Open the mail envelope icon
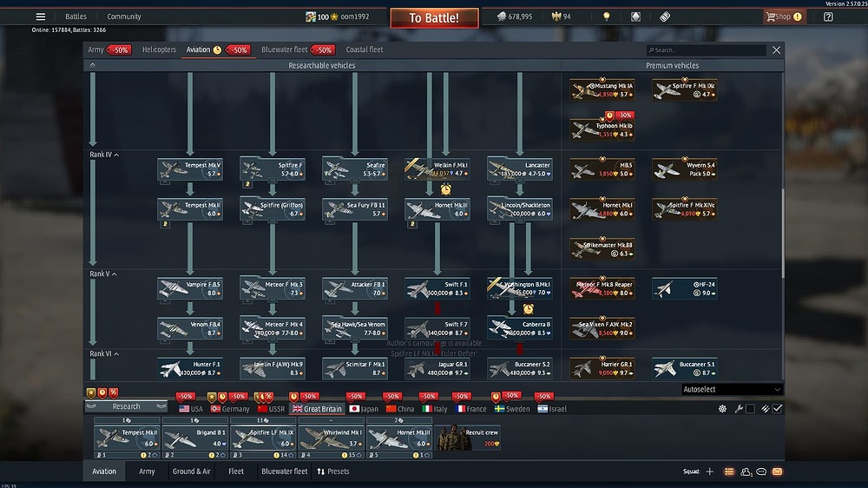This screenshot has width=868, height=488. (x=777, y=472)
